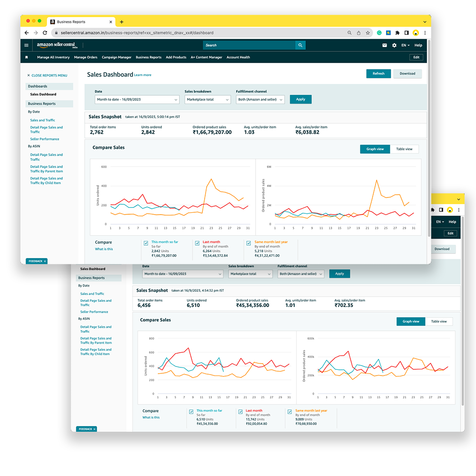
Task: Open Sales breakdown dropdown in front window
Action: tap(208, 99)
